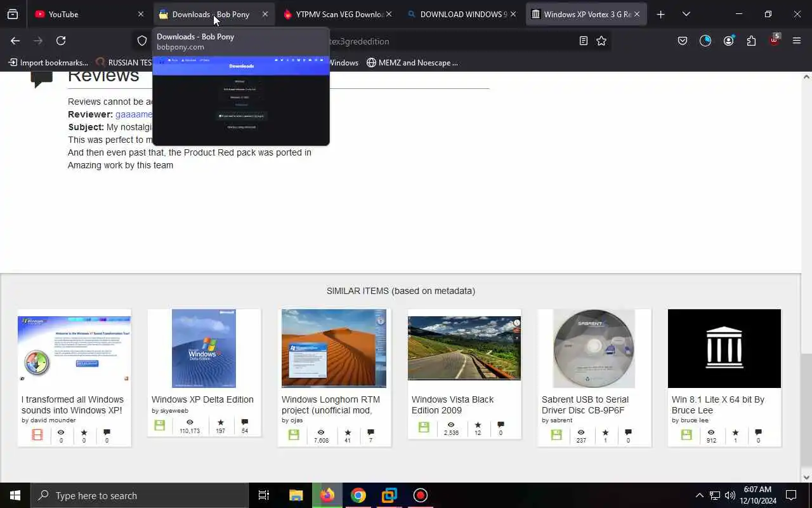The height and width of the screenshot is (508, 812).
Task: Click software icon on Longhorn RTM item
Action: 294,435
